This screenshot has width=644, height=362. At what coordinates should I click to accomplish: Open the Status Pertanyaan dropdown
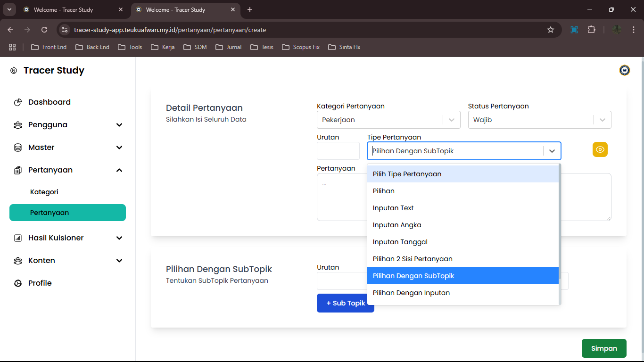click(x=602, y=120)
